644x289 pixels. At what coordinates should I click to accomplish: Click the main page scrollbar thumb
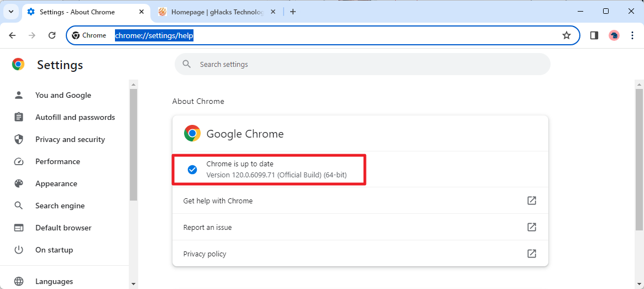[639, 159]
